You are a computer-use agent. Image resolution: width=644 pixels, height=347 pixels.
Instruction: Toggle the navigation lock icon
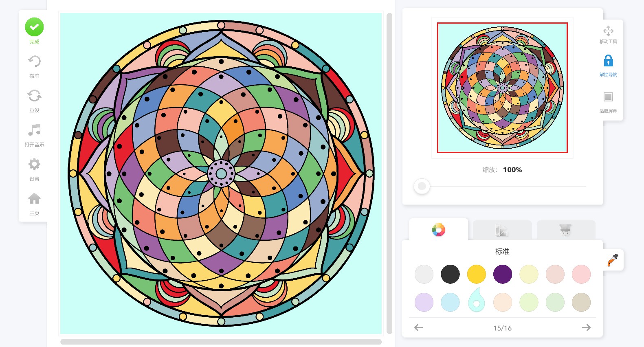pyautogui.click(x=608, y=61)
